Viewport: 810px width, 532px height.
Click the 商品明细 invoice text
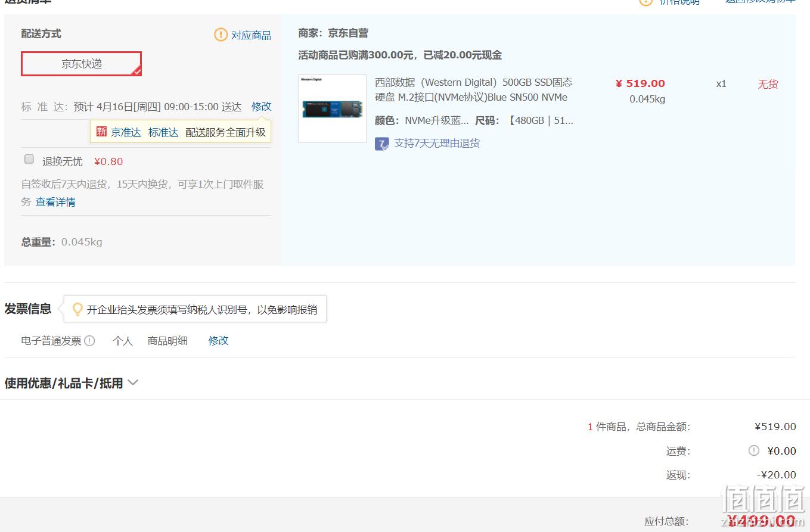coord(167,341)
